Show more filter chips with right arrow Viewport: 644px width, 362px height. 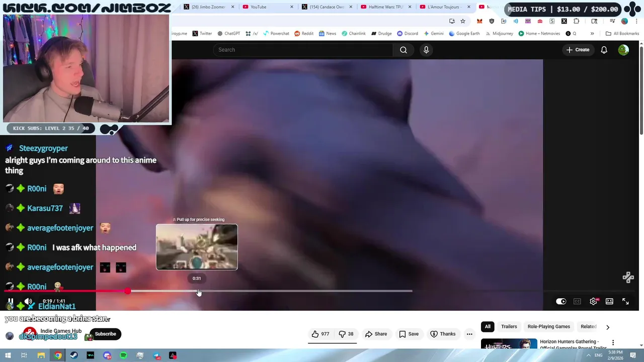[608, 327]
